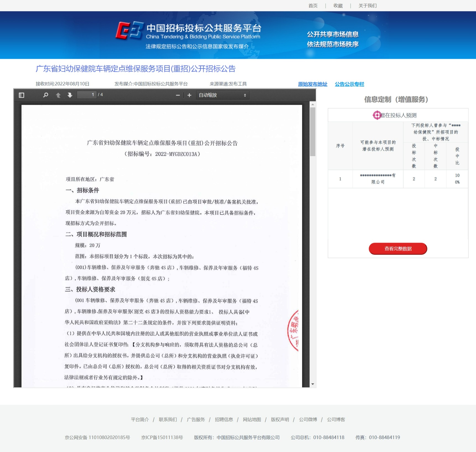Viewport: 476px width, 452px height.
Task: Toggle the PDF sidebar panel icon
Action: tap(22, 95)
